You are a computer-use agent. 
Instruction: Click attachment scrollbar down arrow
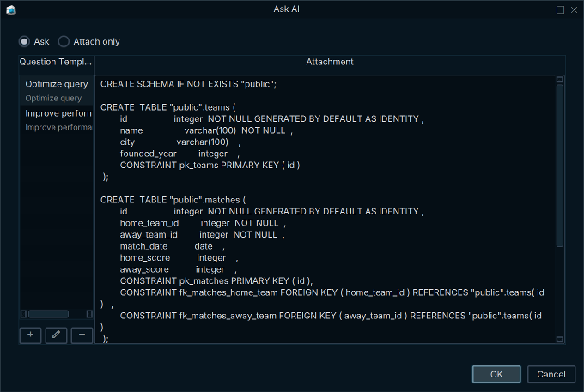[x=559, y=339]
